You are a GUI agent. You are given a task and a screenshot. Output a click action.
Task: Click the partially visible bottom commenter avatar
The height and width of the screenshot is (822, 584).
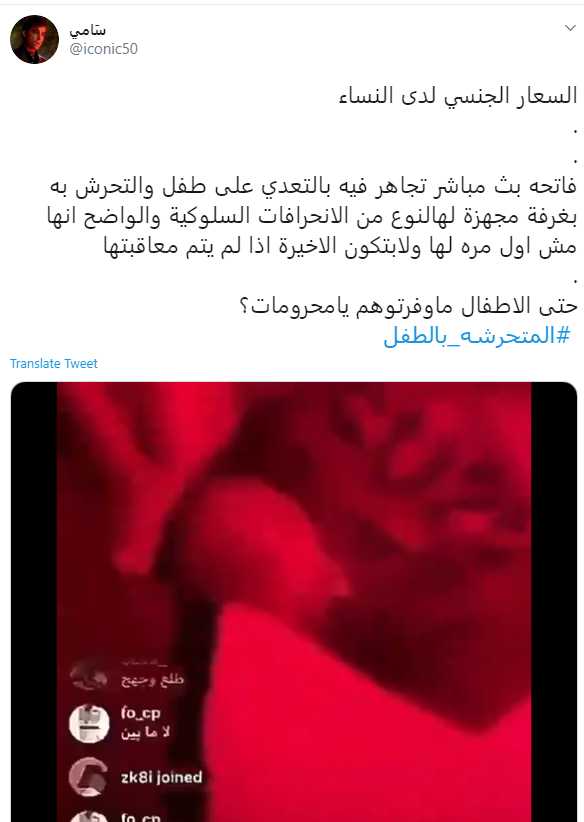click(89, 816)
